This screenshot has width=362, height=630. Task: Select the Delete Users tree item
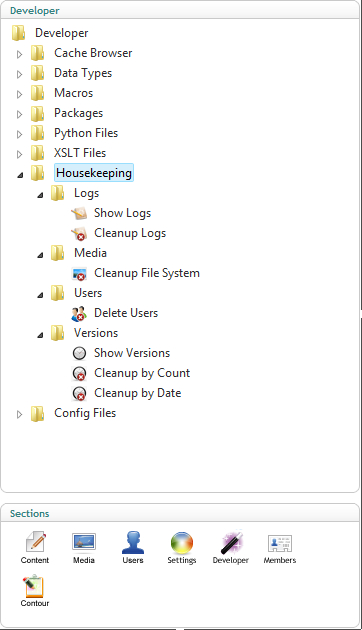click(126, 313)
